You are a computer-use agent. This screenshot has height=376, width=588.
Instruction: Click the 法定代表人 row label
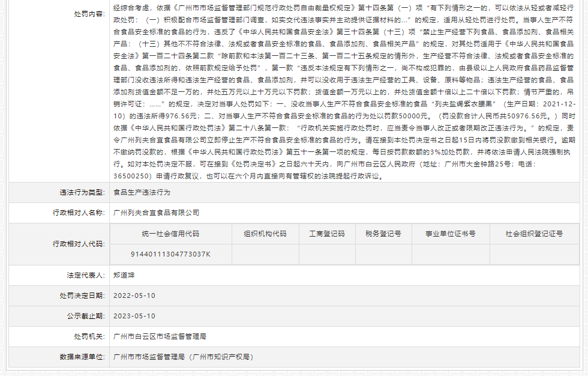[x=85, y=274]
